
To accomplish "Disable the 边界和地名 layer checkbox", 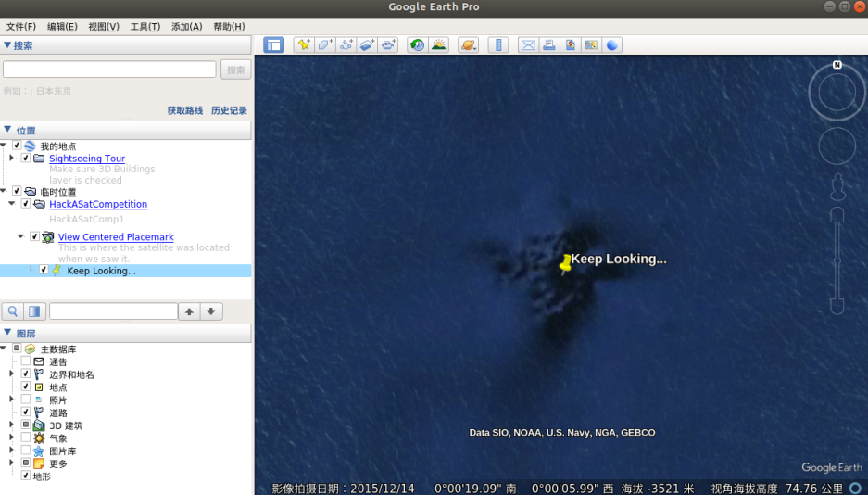I will (x=25, y=374).
